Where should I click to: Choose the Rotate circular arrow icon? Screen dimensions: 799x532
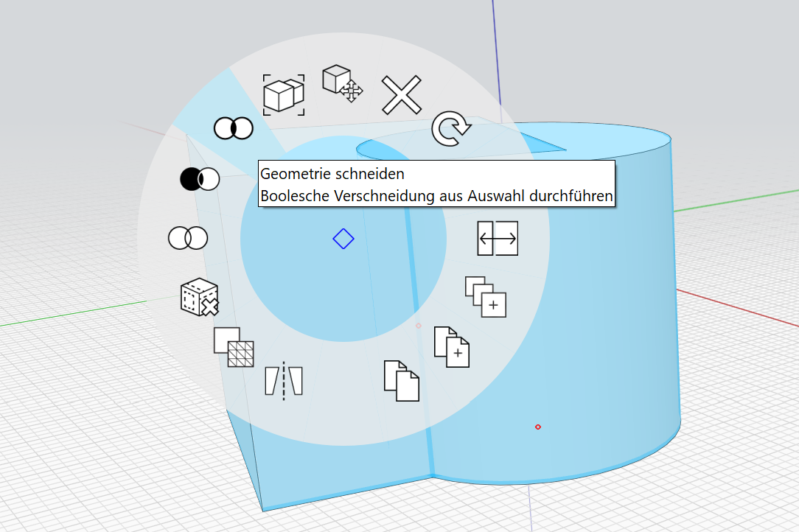coord(450,129)
